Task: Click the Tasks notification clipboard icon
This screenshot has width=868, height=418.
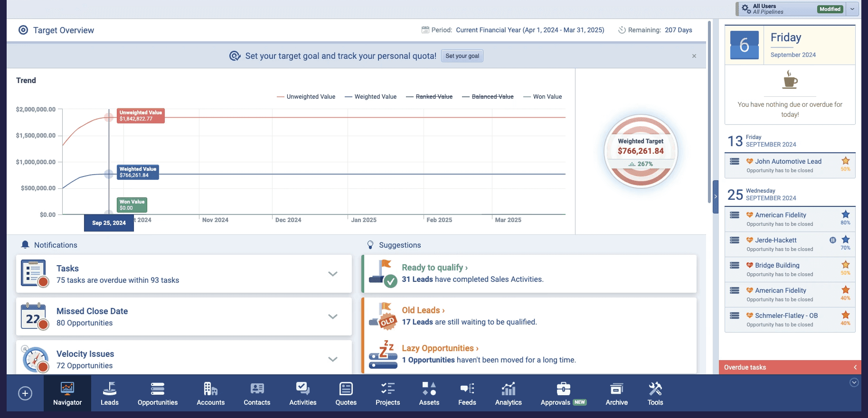Action: [x=34, y=273]
